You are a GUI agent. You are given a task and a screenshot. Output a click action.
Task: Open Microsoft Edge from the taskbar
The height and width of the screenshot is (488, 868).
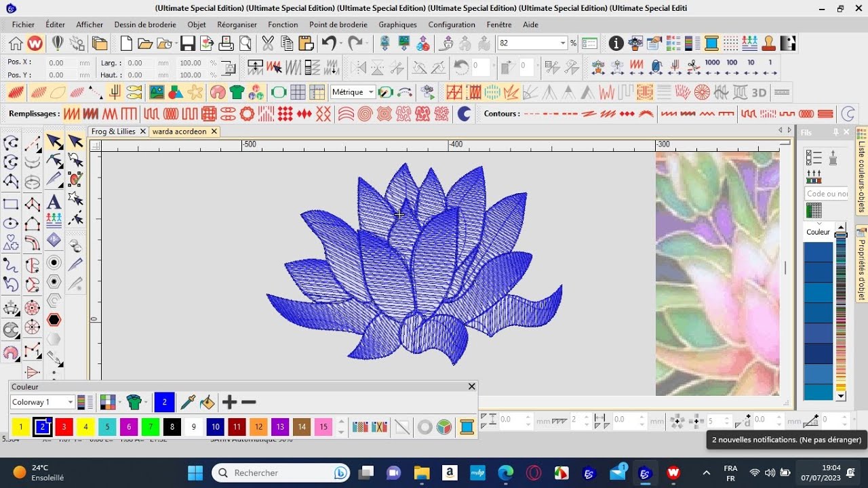[506, 472]
